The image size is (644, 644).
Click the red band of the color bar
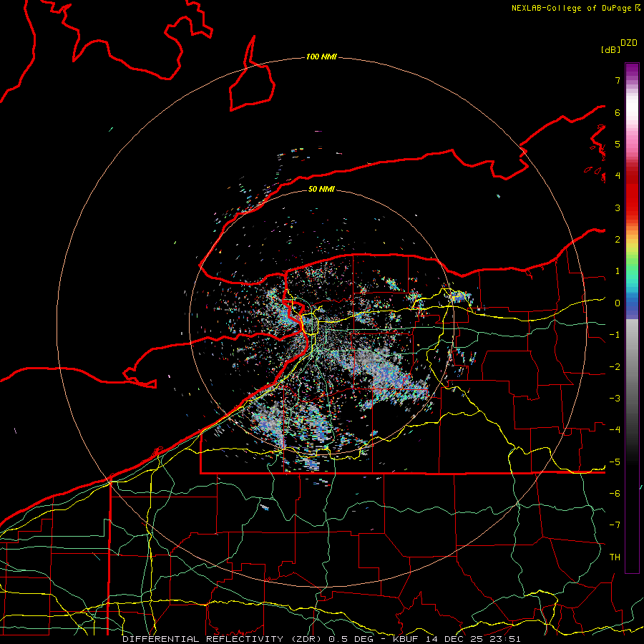632,197
